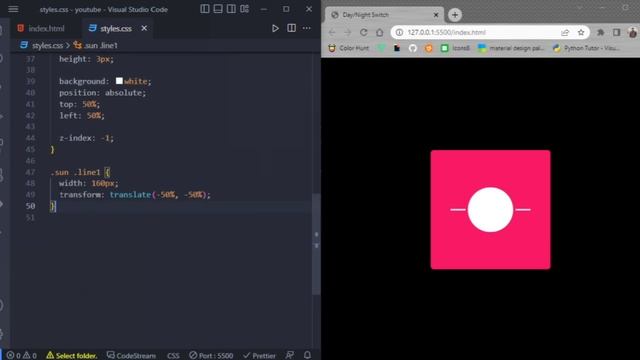Click styles.css in the breadcrumb
Viewport: 640px width, 360px height.
point(47,45)
